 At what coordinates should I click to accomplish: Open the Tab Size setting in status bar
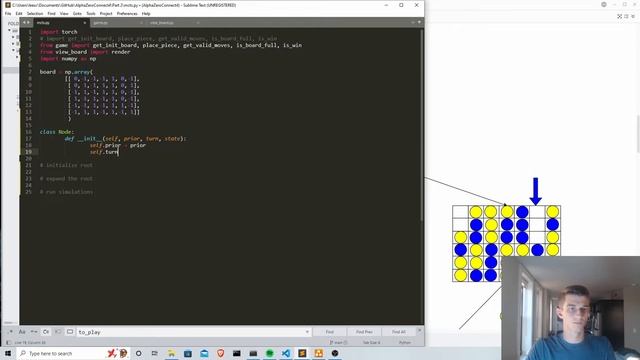[371, 342]
